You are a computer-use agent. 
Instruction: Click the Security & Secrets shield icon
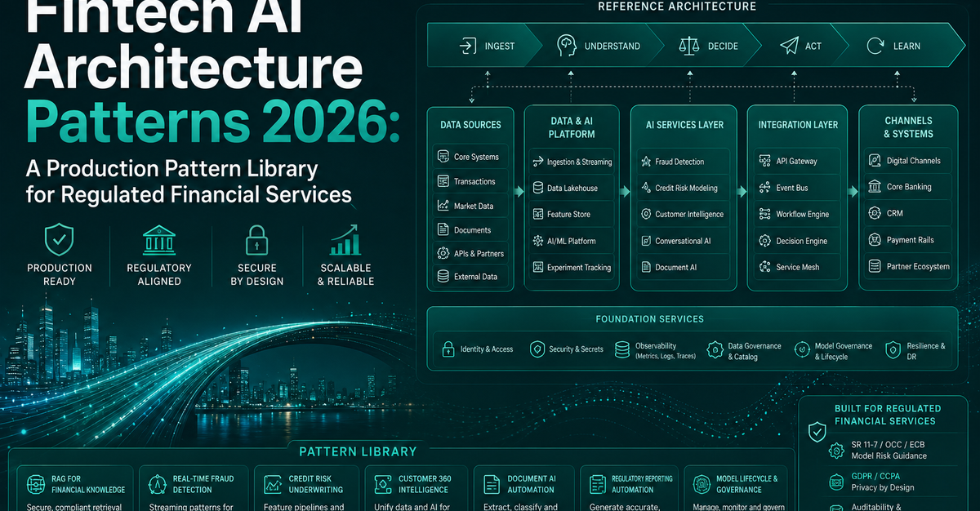tap(537, 349)
